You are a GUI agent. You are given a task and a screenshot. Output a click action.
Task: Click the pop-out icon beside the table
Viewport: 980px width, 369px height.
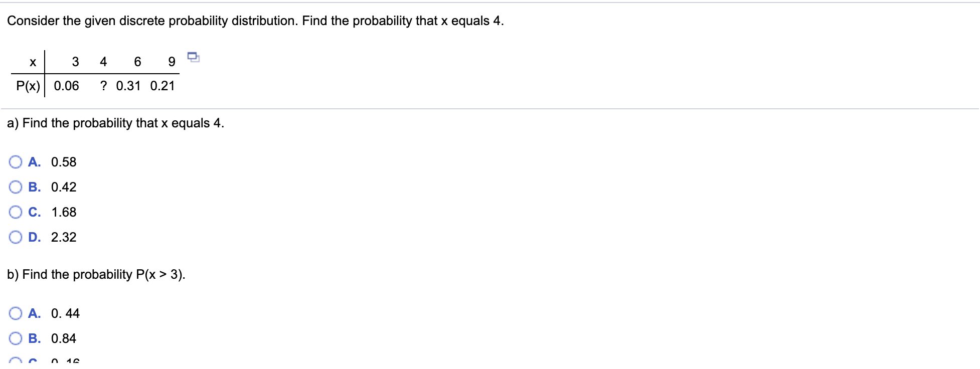(x=193, y=57)
